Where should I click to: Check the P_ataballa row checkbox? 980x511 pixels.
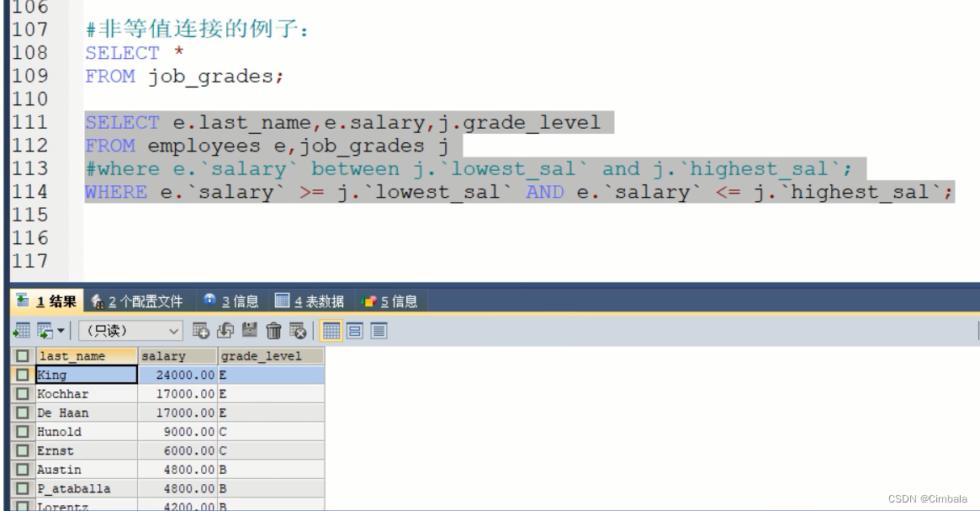[23, 488]
